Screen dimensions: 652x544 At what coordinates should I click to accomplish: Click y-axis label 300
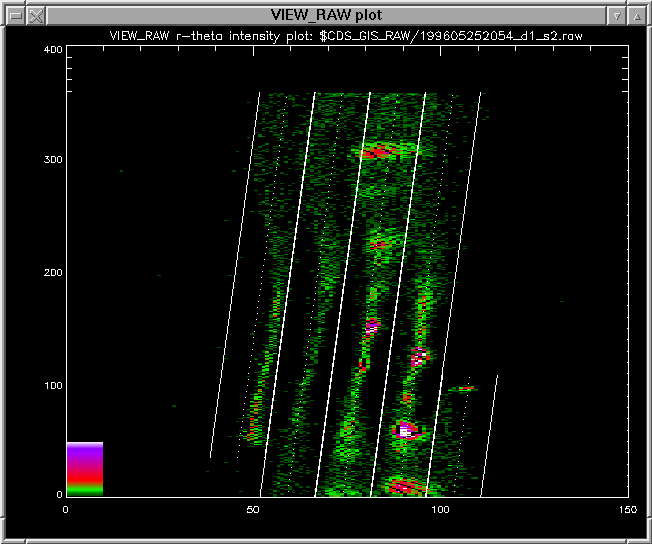point(53,160)
